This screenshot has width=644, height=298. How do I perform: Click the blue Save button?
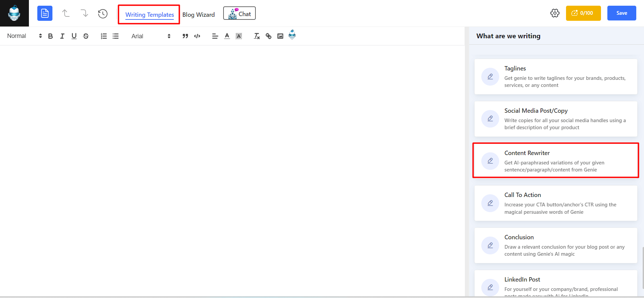point(622,13)
